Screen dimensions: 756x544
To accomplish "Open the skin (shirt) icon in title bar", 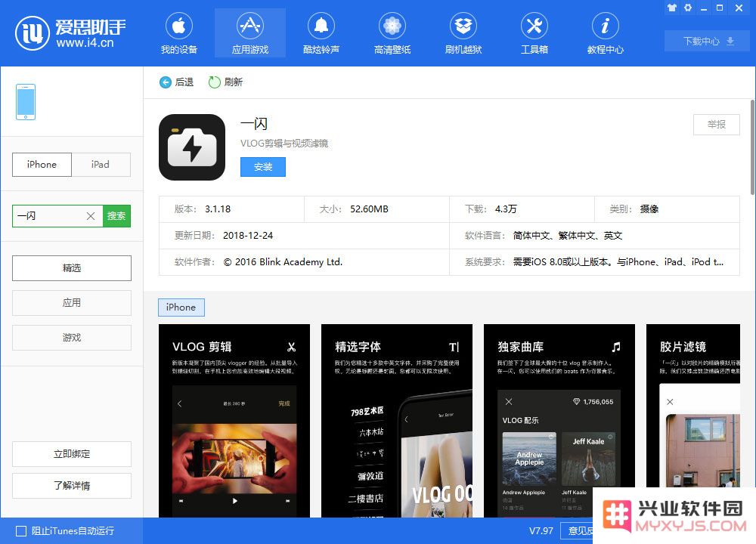I will pos(671,8).
